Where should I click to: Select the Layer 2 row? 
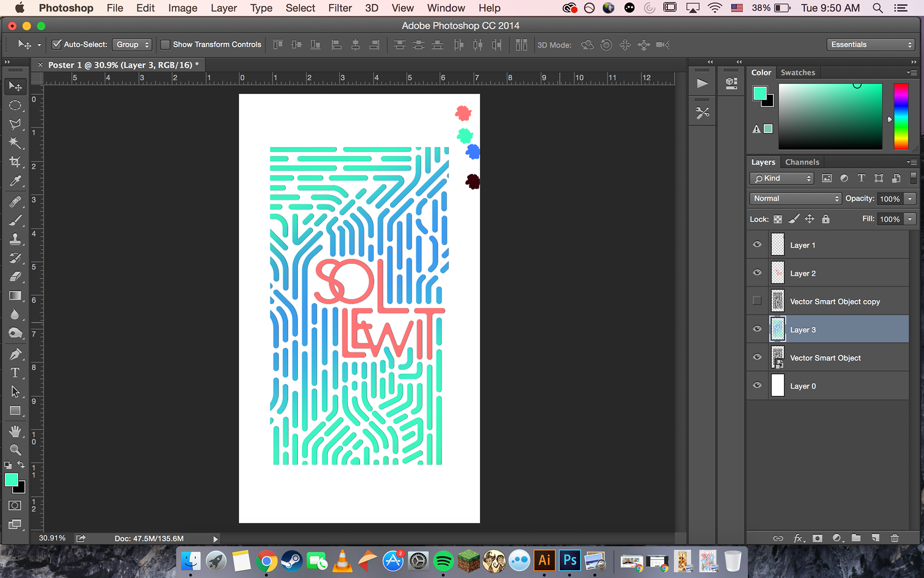point(827,273)
